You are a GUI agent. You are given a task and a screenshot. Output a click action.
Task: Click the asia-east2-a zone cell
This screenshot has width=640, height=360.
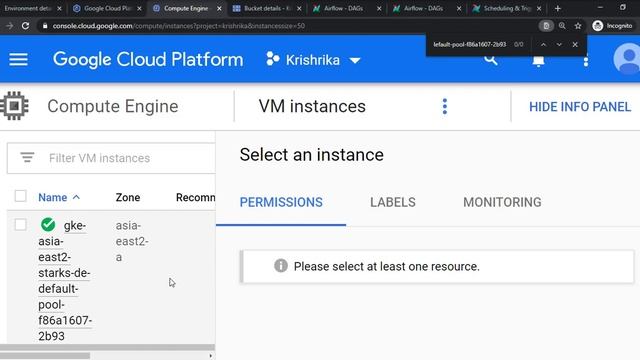point(131,241)
